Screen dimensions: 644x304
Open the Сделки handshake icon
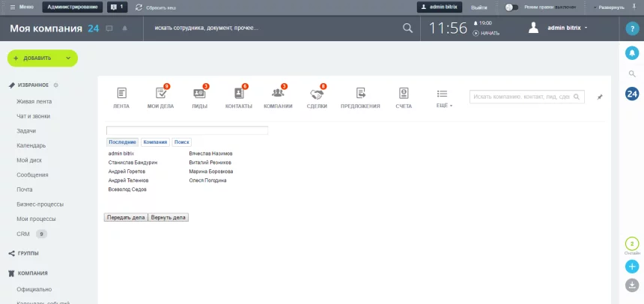click(x=317, y=94)
